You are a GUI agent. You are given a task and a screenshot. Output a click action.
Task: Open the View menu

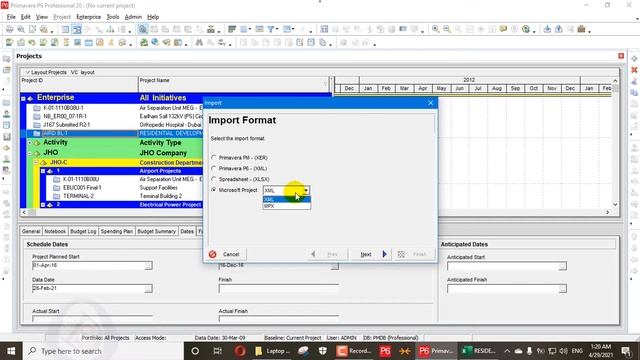(x=42, y=17)
